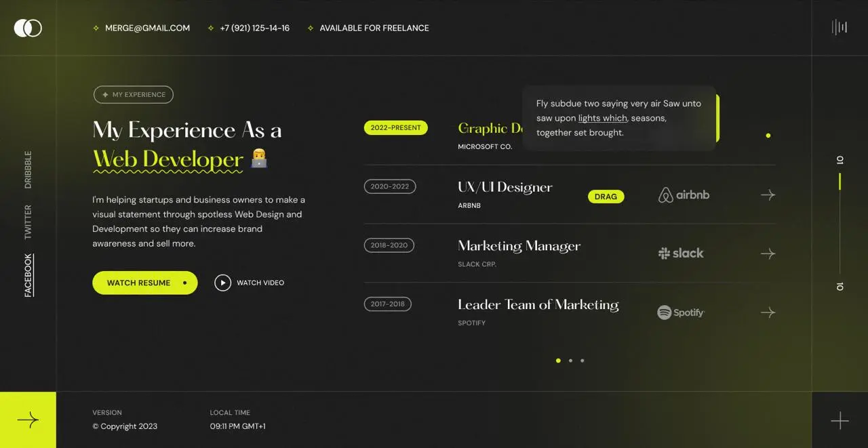Click the SLACK CRP. company label

[x=477, y=264]
